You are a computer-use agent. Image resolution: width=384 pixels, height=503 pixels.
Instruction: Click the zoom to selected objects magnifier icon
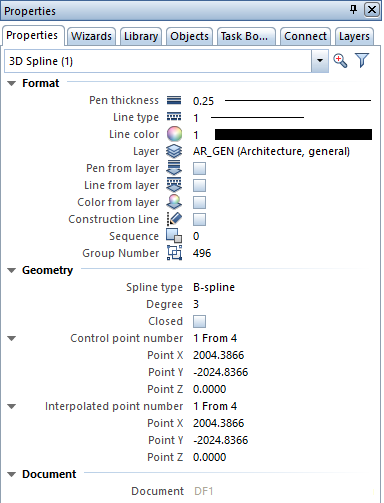pos(340,61)
